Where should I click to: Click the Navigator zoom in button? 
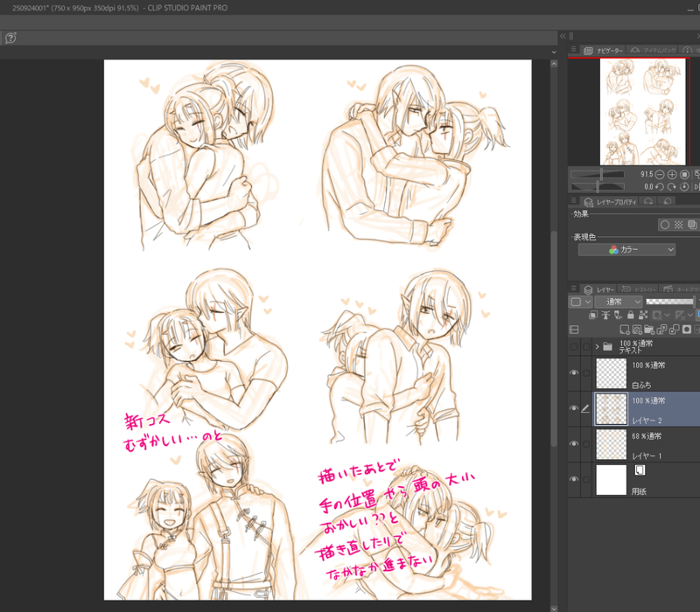tap(672, 174)
